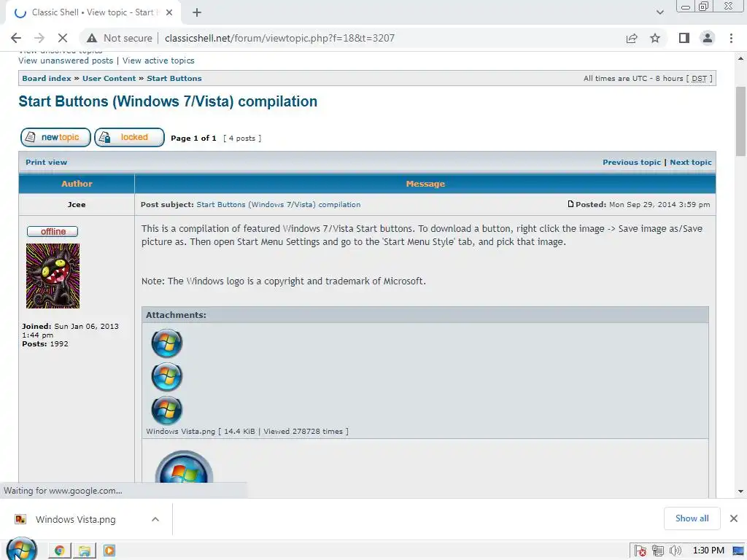Click the new topic button

[x=55, y=137]
